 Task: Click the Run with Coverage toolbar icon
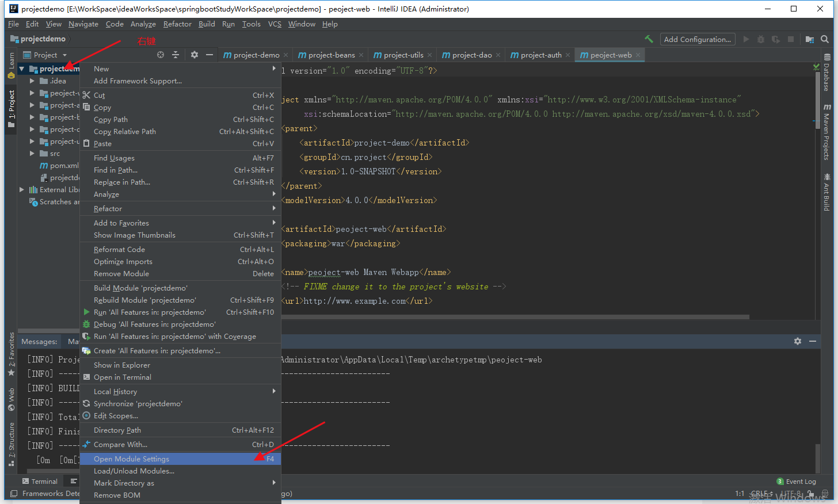(x=776, y=39)
